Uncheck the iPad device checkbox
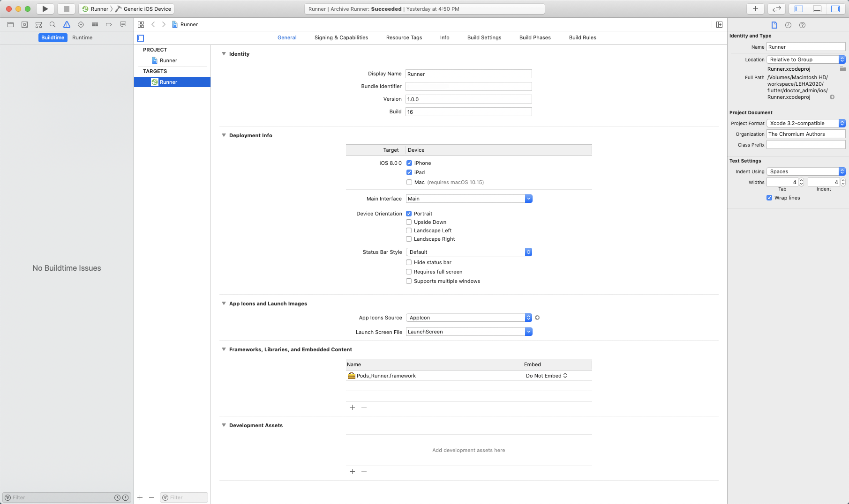Viewport: 849px width, 504px height. [409, 172]
